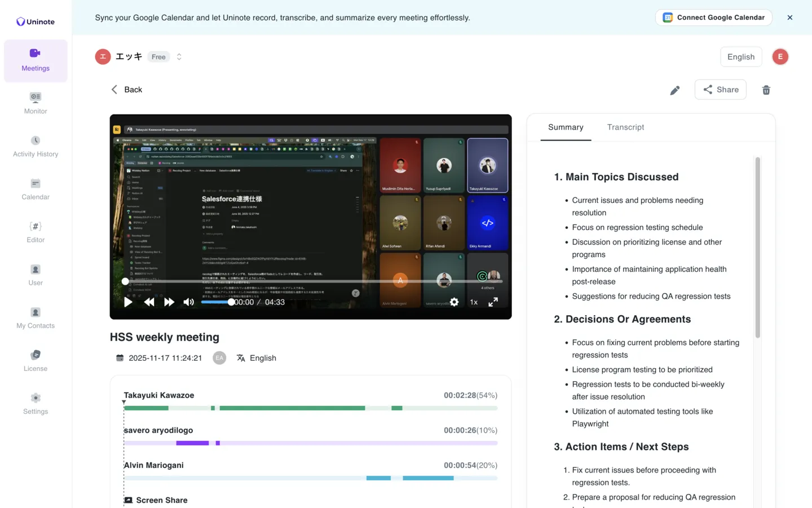Click Connect Google Calendar button
Screen dimensions: 812x508
coord(713,17)
